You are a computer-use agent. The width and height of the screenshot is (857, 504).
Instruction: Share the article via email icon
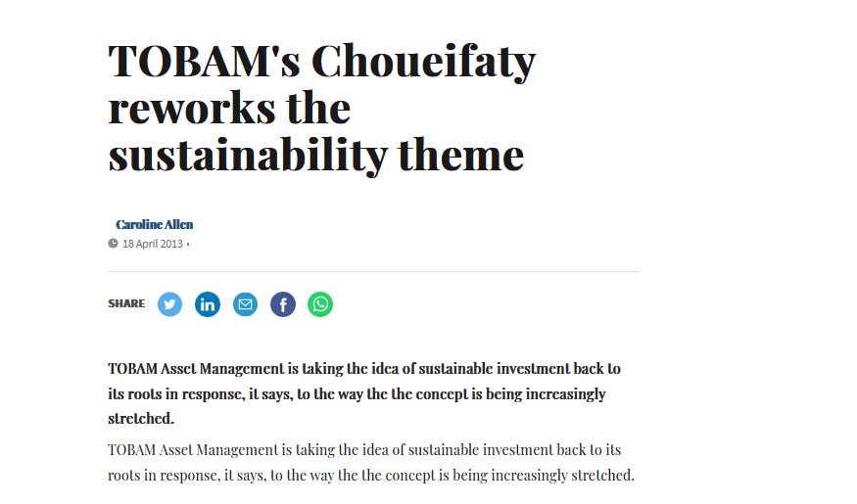[245, 304]
